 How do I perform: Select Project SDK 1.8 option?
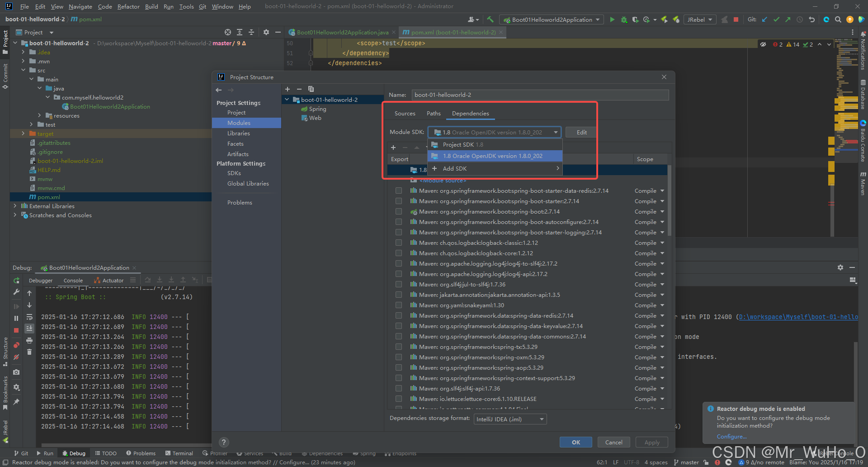click(x=495, y=144)
